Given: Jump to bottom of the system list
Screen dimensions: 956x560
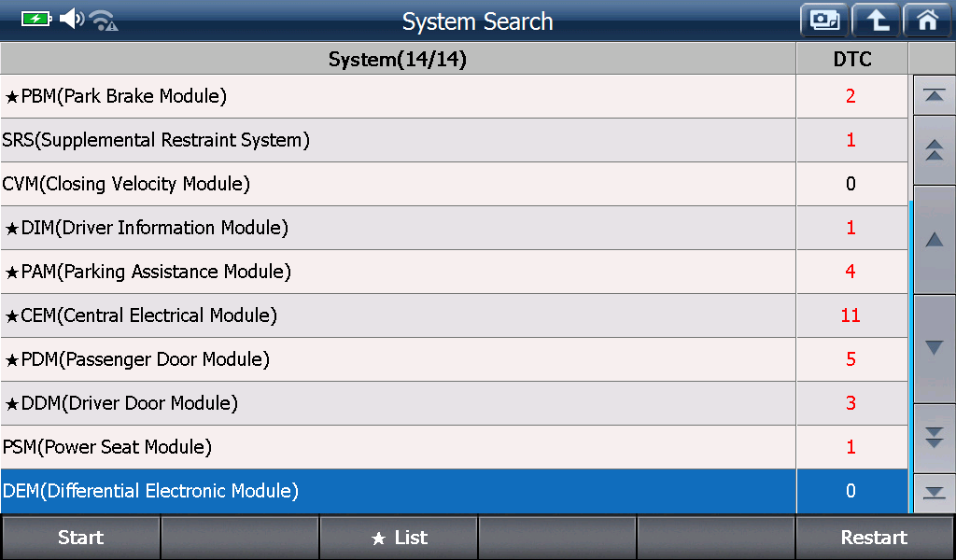Looking at the screenshot, I should [934, 493].
